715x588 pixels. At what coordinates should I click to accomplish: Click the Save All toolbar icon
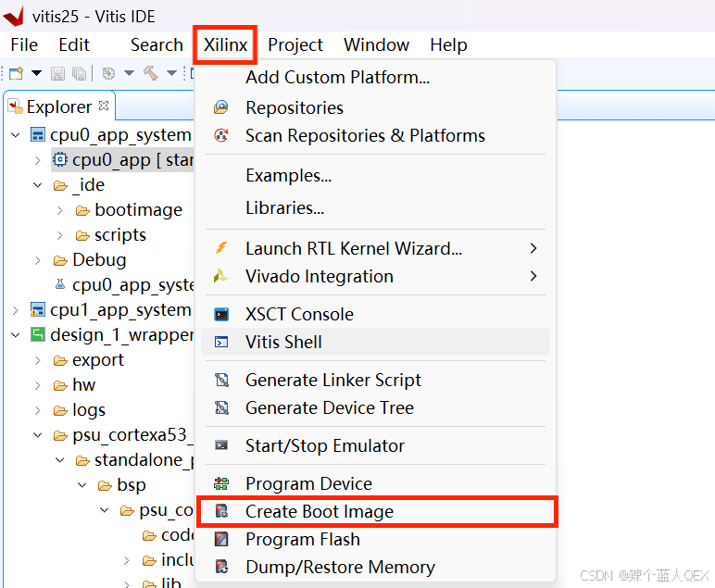[79, 73]
